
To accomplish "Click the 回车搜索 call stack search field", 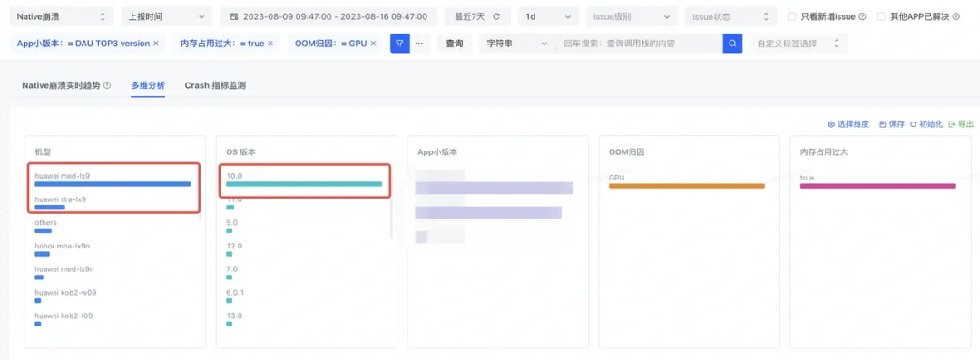I will (639, 44).
